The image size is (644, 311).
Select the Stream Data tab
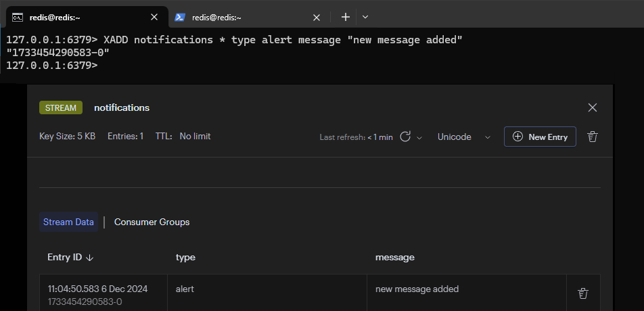click(68, 222)
